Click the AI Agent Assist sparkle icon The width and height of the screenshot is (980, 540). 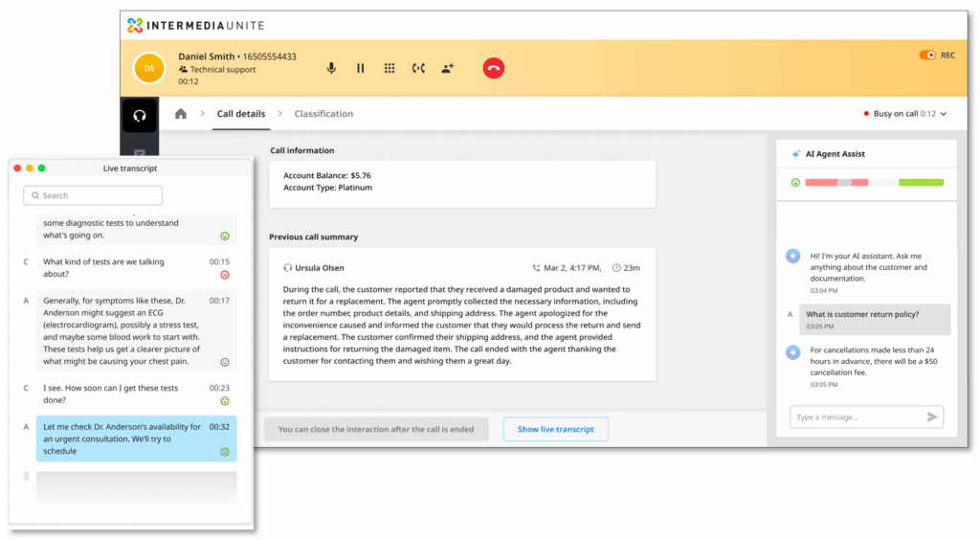click(795, 154)
